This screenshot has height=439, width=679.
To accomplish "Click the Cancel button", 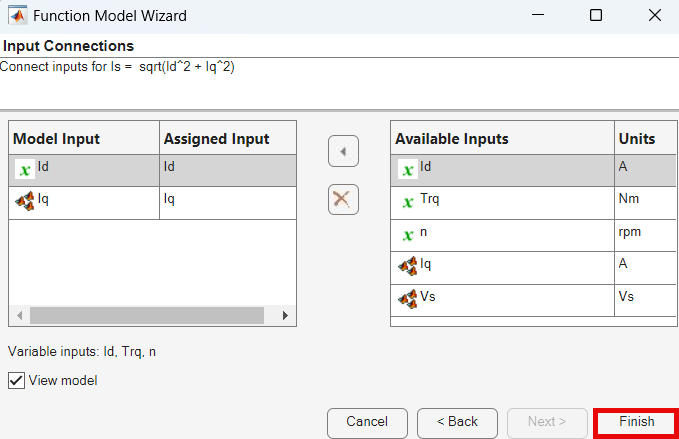I will click(367, 423).
